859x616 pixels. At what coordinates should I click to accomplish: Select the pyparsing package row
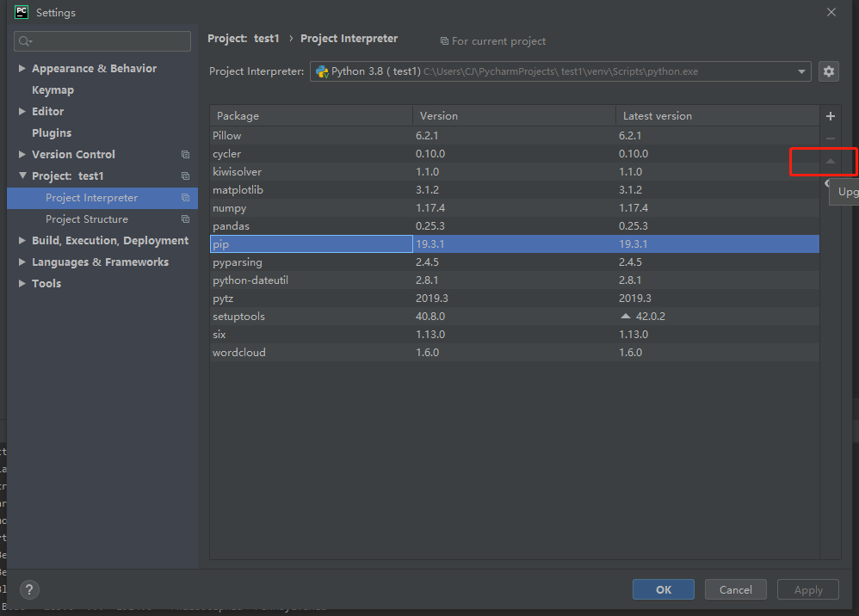[515, 262]
